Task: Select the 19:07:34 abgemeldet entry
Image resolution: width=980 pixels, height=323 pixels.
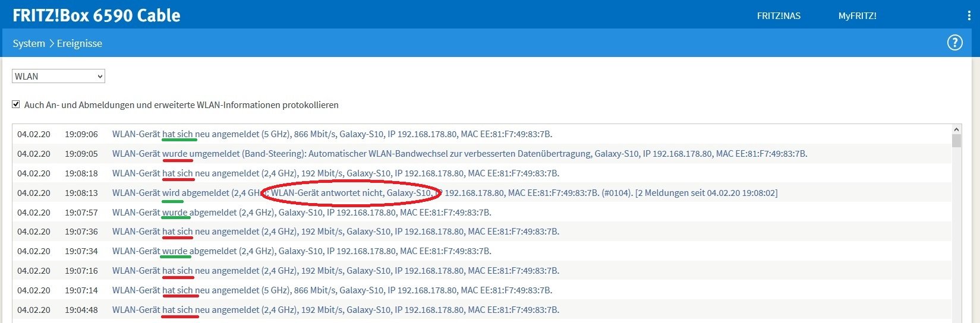Action: [482, 251]
